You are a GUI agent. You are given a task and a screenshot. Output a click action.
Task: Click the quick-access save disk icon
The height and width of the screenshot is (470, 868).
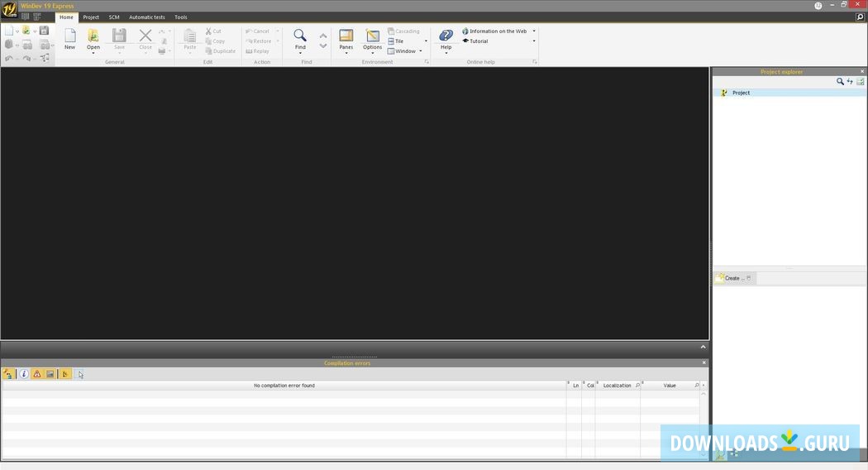[45, 31]
